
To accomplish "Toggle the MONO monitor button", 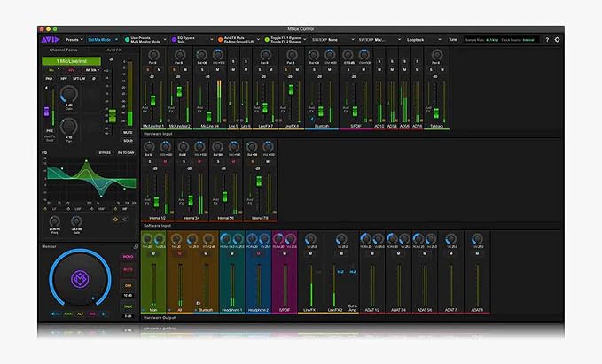I will pos(128,257).
